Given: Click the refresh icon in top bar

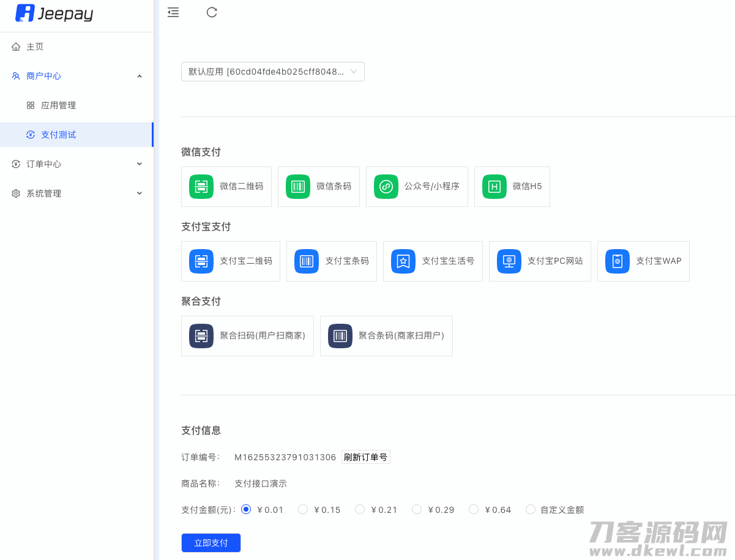Looking at the screenshot, I should [212, 12].
